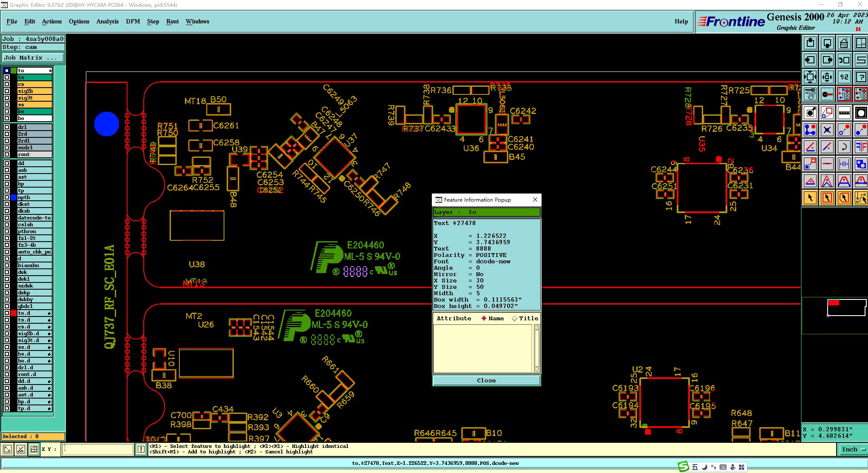Viewport: 868px width, 473px height.
Task: Open the Analysis menu
Action: tap(107, 21)
